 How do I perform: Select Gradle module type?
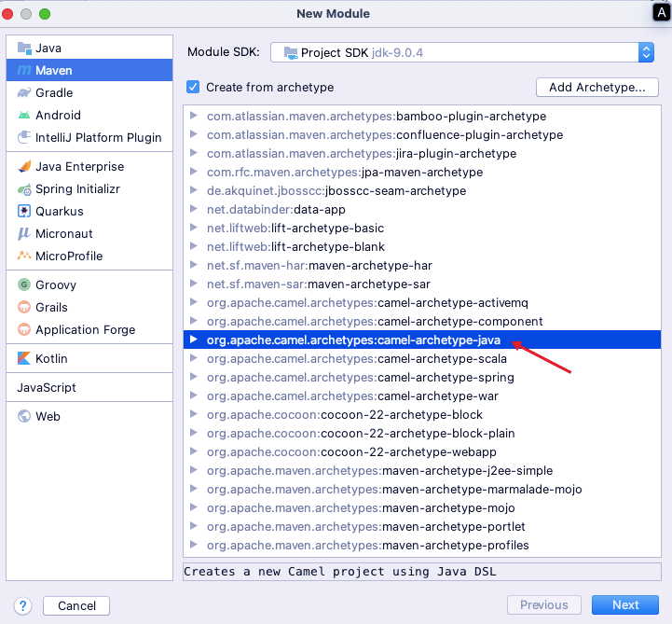(89, 92)
